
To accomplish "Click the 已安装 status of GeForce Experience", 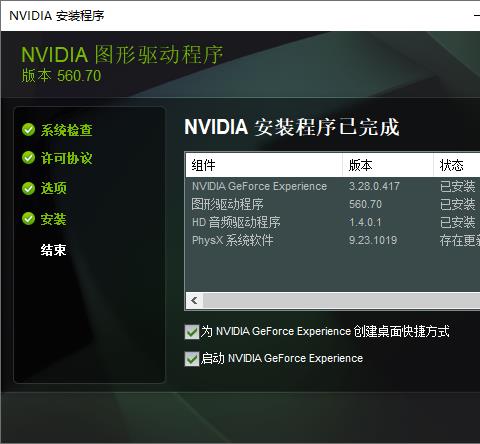I will click(457, 186).
